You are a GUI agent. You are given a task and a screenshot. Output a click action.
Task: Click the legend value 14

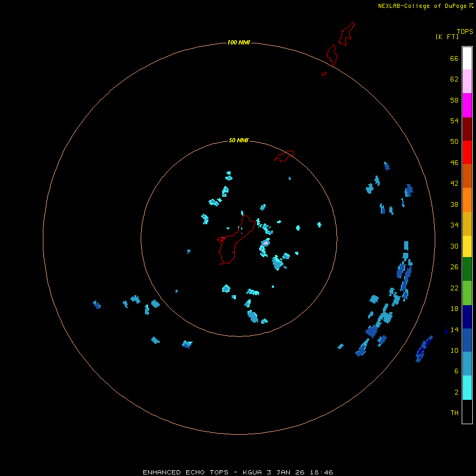454,329
